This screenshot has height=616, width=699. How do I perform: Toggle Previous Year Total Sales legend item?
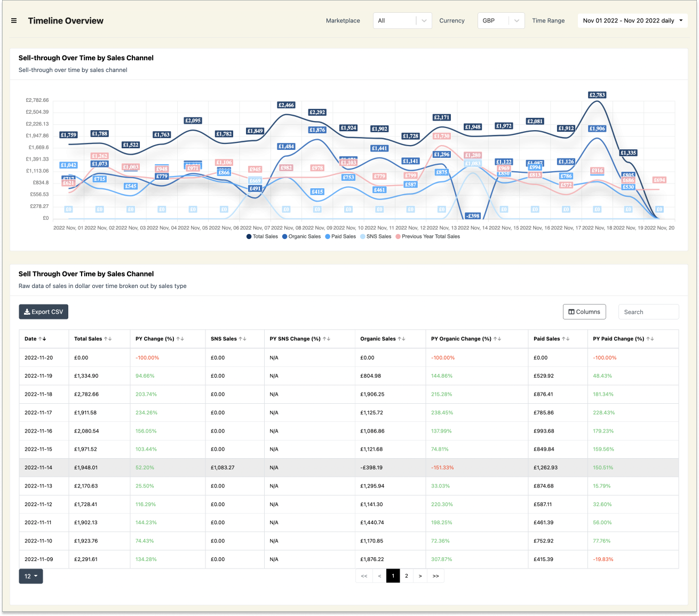pyautogui.click(x=427, y=236)
